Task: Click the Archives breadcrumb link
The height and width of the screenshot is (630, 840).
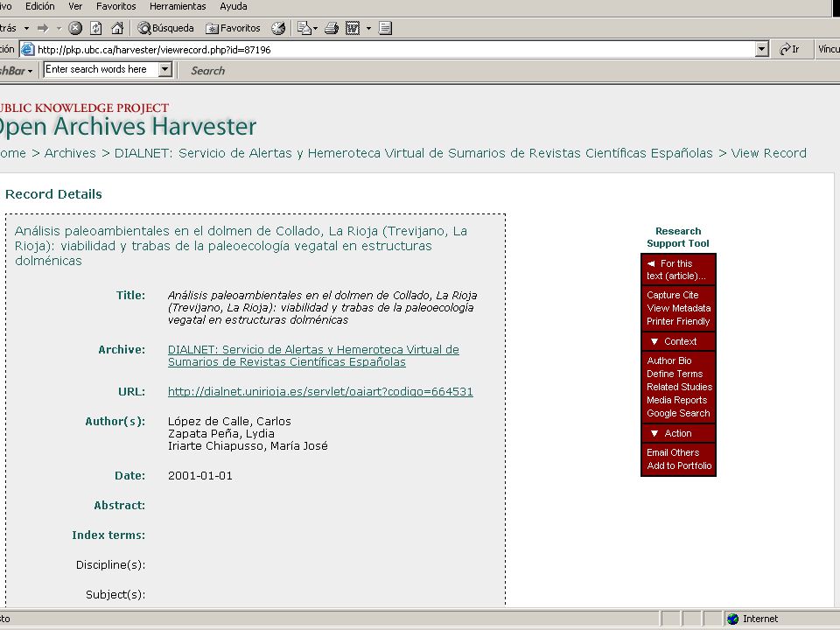Action: [70, 153]
